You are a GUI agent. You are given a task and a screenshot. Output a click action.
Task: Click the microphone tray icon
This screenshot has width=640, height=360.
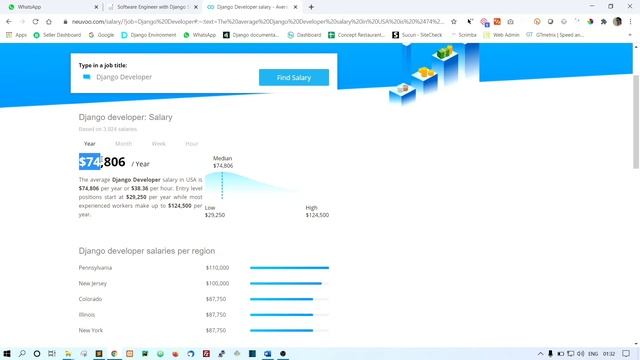[x=550, y=353]
